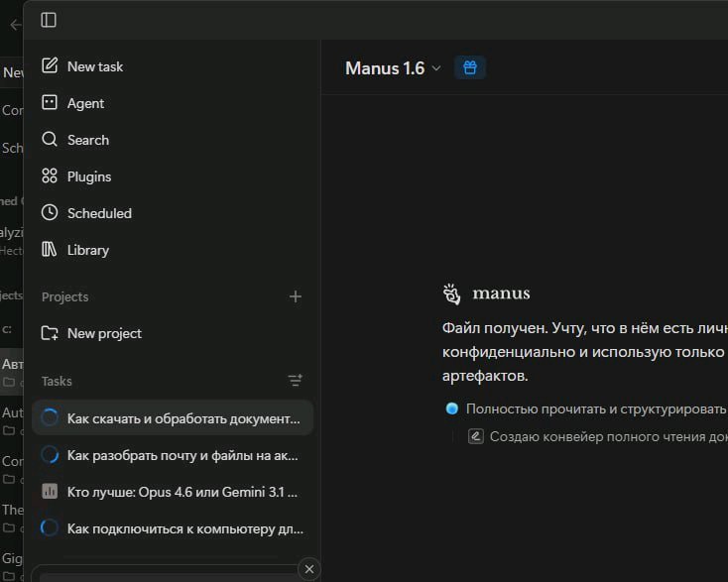Open the Plugins section
The image size is (728, 582).
pos(172,176)
